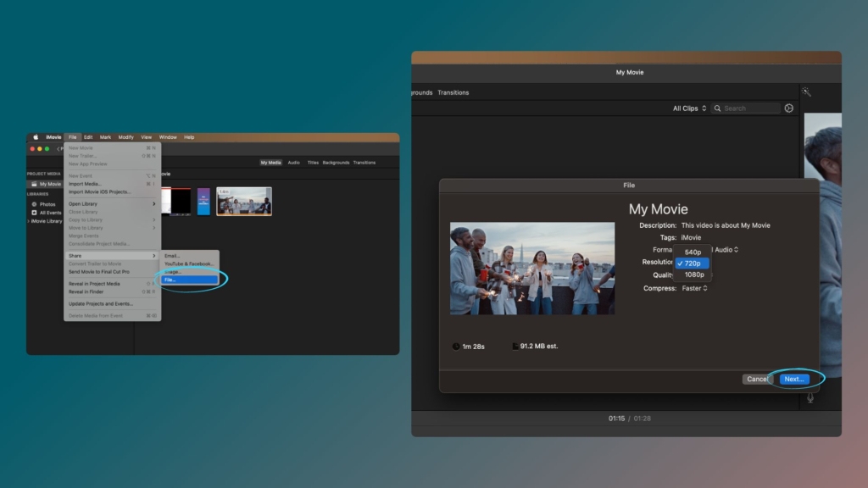Screen dimensions: 868x488
Task: Click the Cancel button in File dialog
Action: 757,379
